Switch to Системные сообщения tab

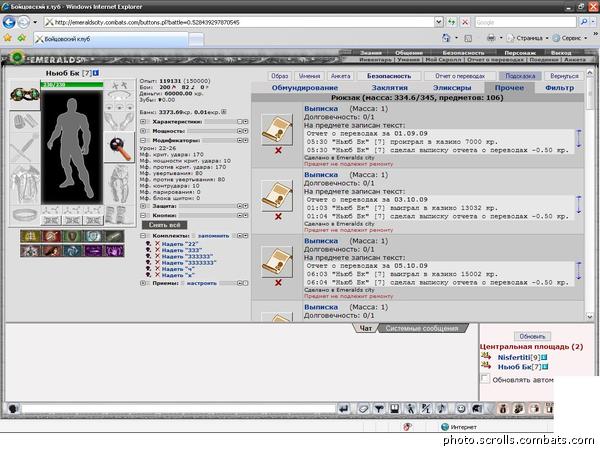point(421,328)
